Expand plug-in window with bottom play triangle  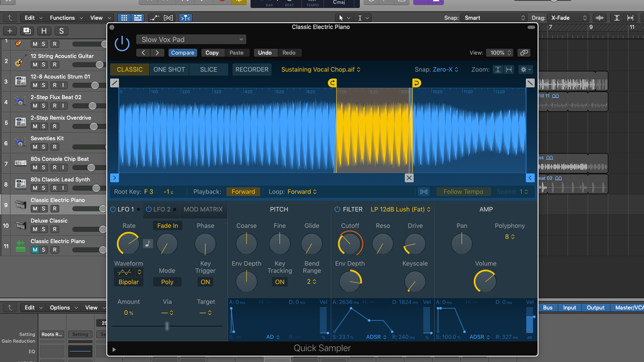coord(114,350)
